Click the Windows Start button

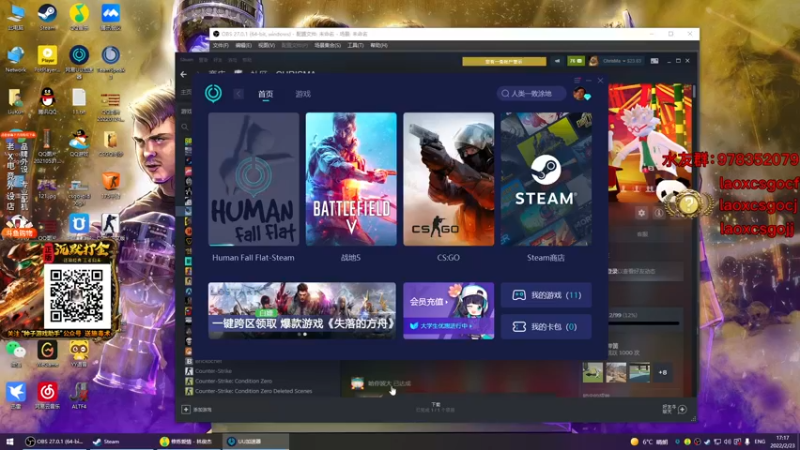click(9, 441)
